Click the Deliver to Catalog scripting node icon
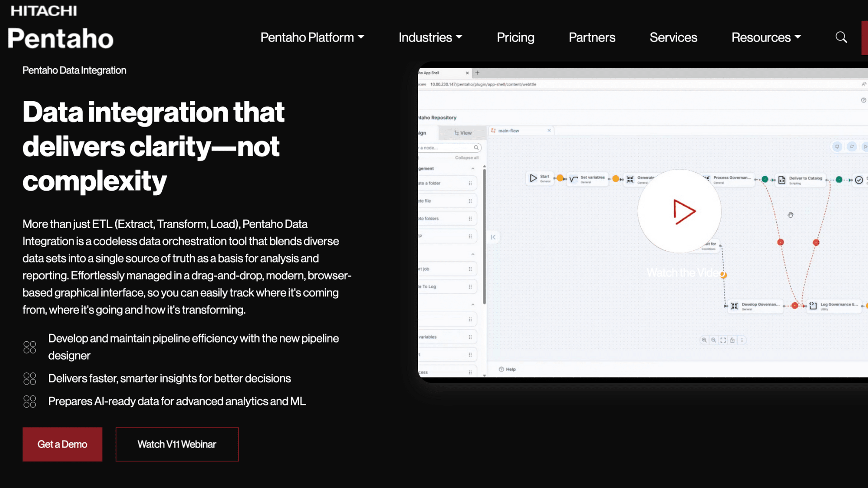 782,179
